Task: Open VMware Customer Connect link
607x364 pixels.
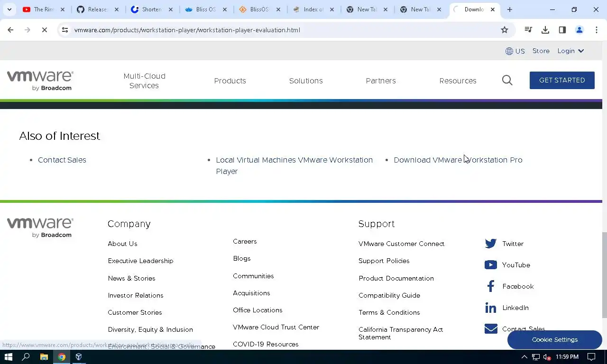Action: pyautogui.click(x=401, y=244)
